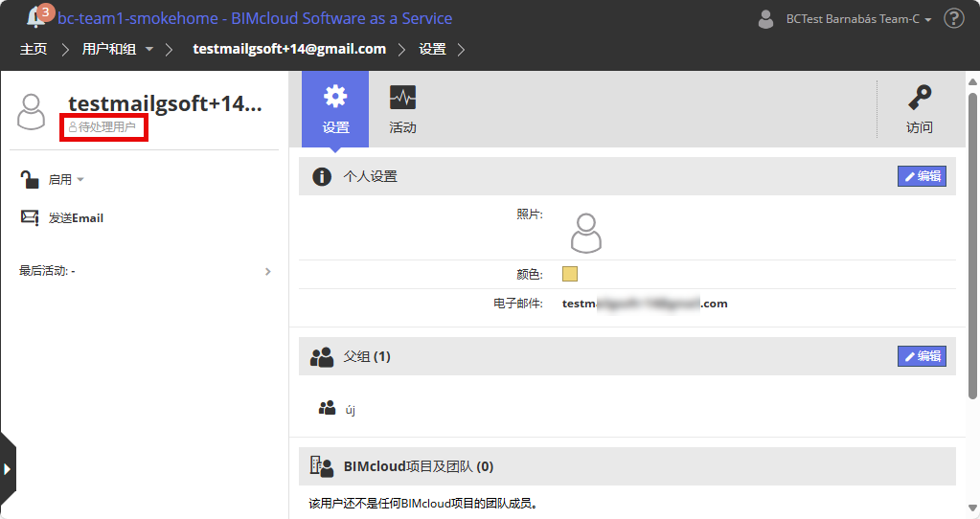Click the testmailgsoft+14... user title
The image size is (980, 519).
(165, 103)
